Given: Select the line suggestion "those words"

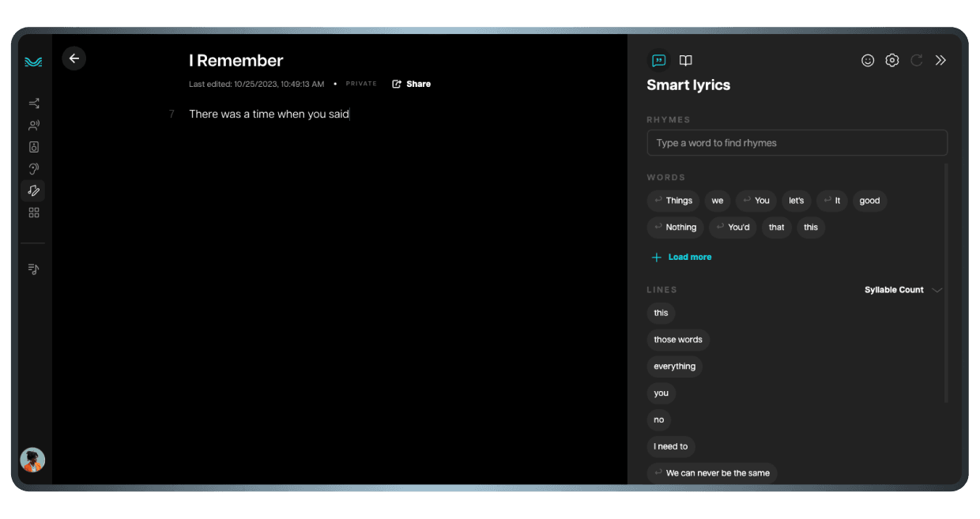Looking at the screenshot, I should click(677, 340).
